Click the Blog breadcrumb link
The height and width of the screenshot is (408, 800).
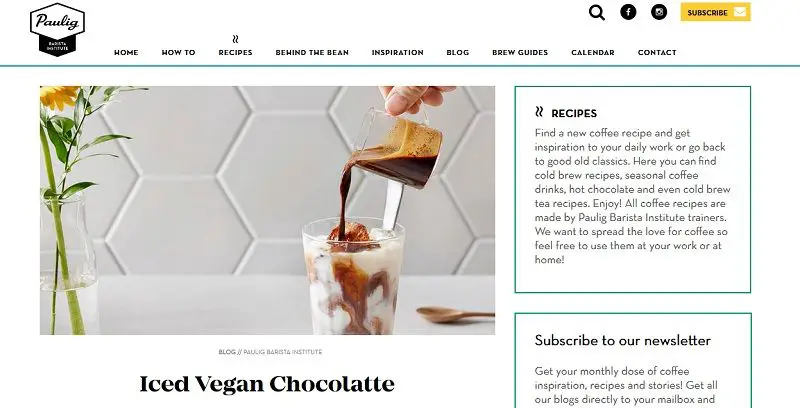[x=227, y=352]
